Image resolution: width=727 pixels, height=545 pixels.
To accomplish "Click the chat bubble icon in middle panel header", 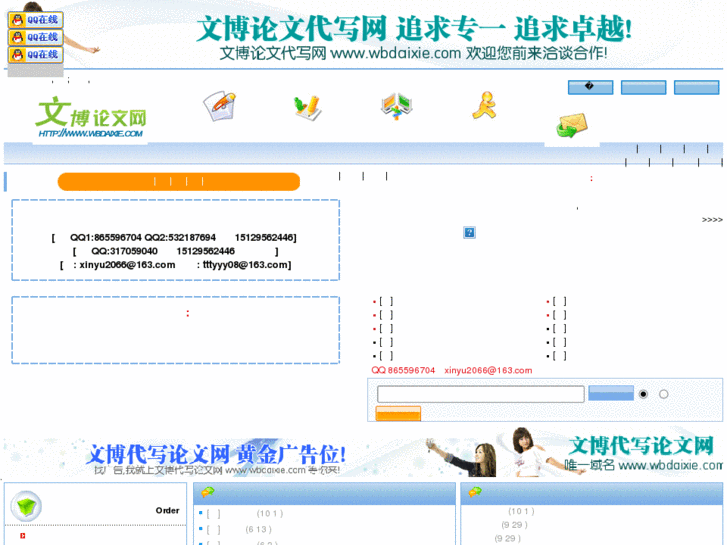I will pos(207,492).
